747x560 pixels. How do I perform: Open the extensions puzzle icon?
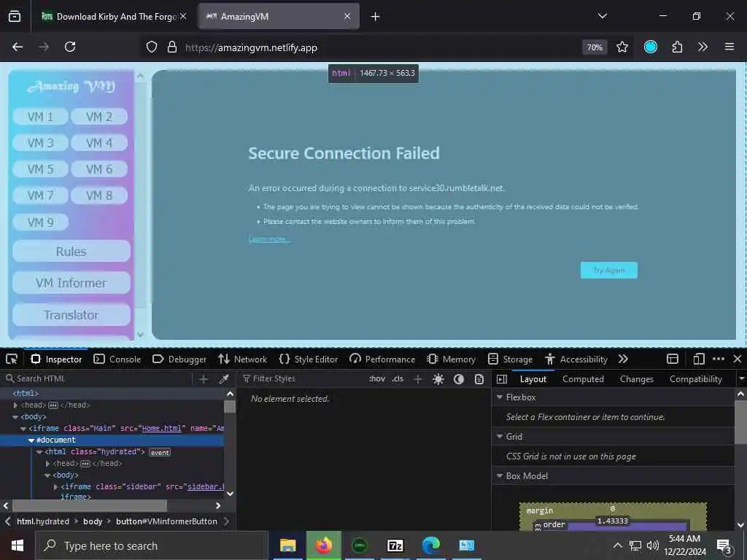tap(677, 47)
